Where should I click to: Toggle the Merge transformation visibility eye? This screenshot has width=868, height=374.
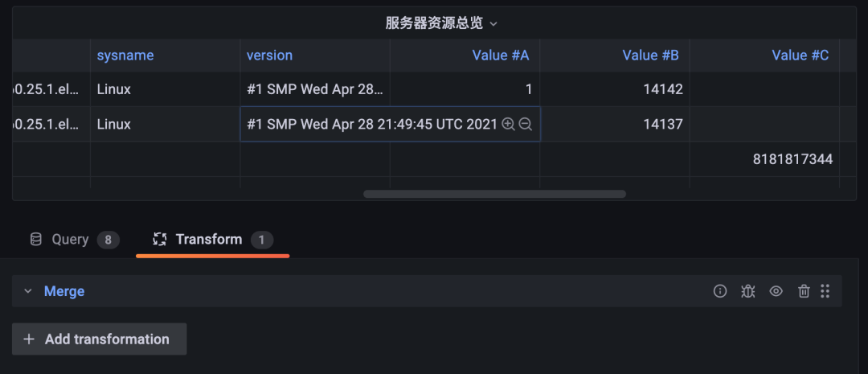pos(776,291)
